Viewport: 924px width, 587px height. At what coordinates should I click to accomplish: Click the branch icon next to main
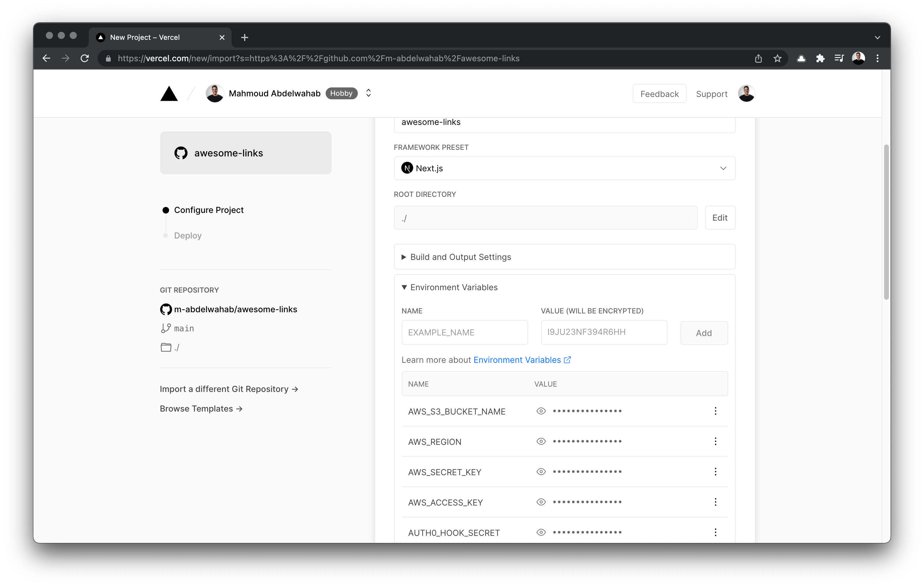[166, 328]
